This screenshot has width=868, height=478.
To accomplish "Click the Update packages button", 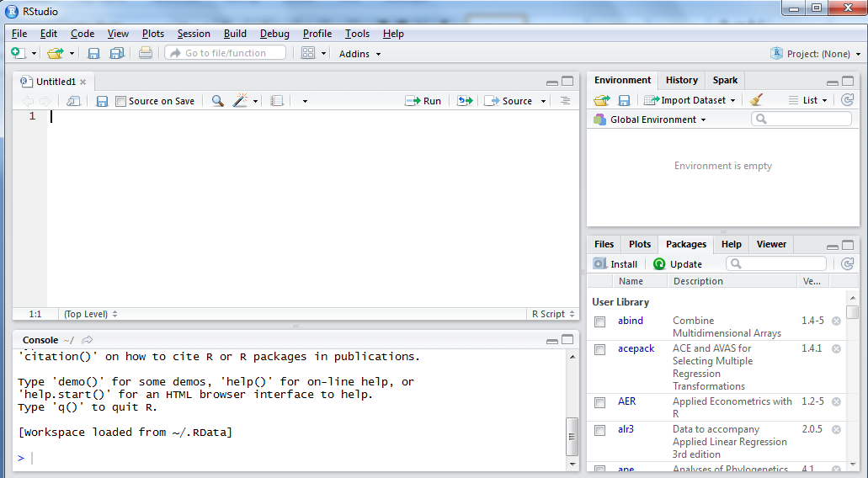I will point(677,264).
